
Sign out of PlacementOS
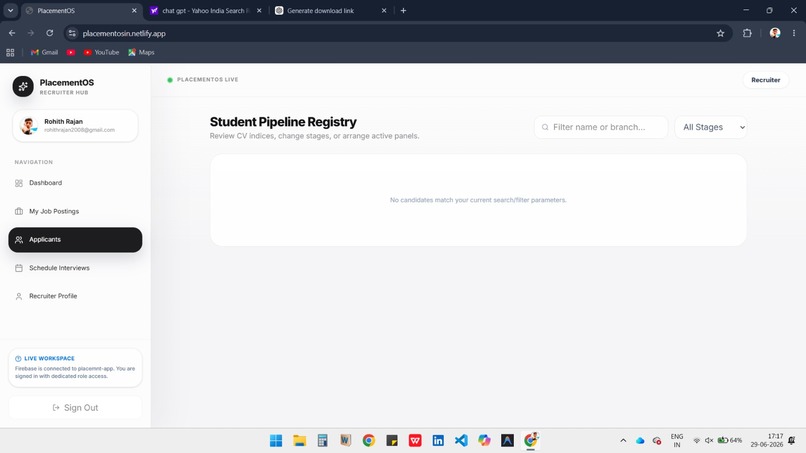[x=75, y=408]
